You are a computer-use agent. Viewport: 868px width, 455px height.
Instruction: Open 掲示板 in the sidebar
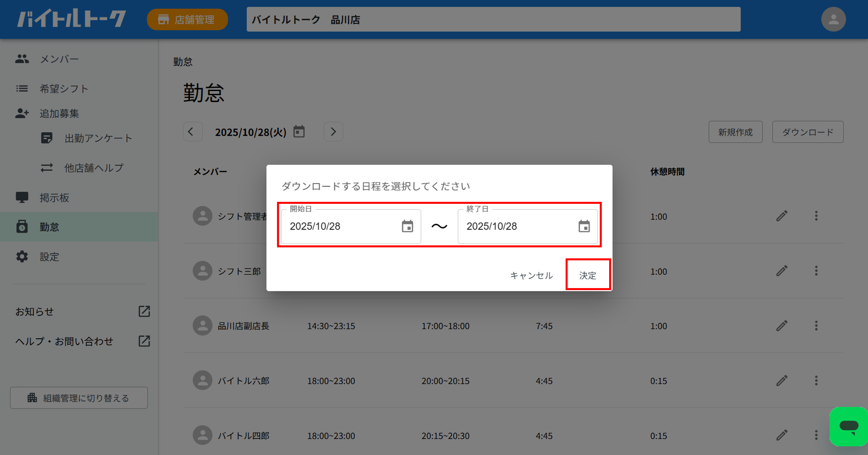coord(79,197)
